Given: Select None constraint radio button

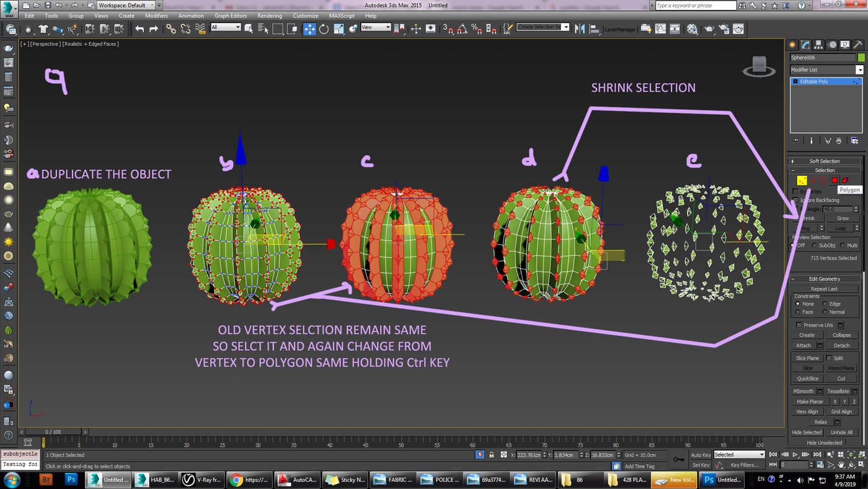Looking at the screenshot, I should coord(797,304).
